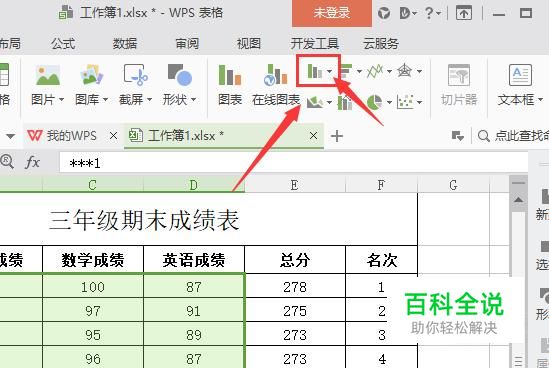Image resolution: width=549 pixels, height=368 pixels.
Task: Click the magnifier icon beside fx
Action: 7,162
